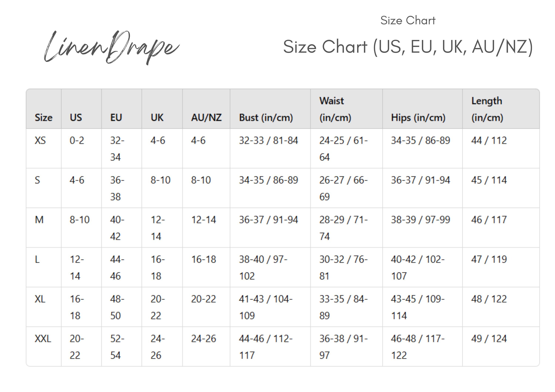Click the 'AU/NZ' column header
555x392 pixels.
click(206, 118)
